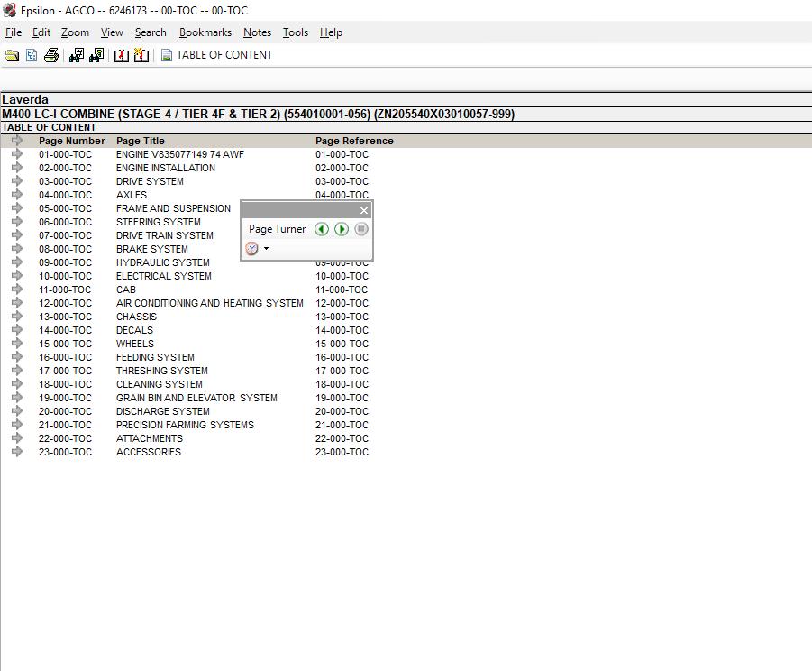The height and width of the screenshot is (671, 812).
Task: Click the Page Number column header
Action: point(72,141)
